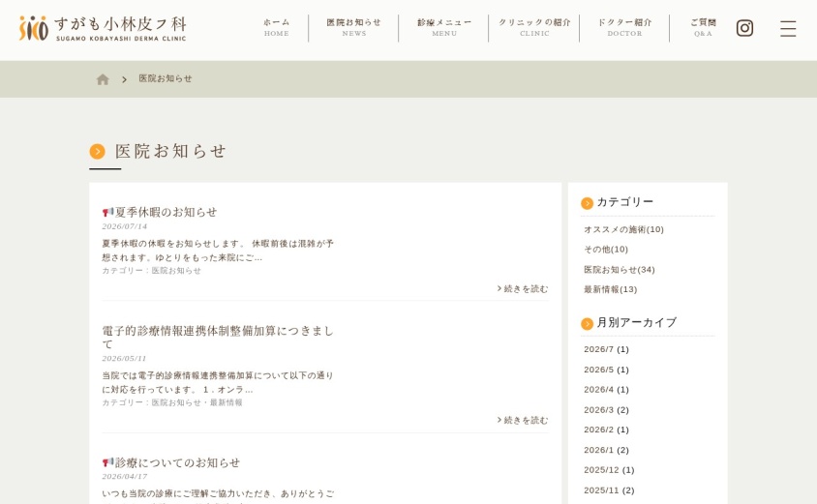Open archive 2026/5 (1)
This screenshot has height=504, width=817.
607,370
